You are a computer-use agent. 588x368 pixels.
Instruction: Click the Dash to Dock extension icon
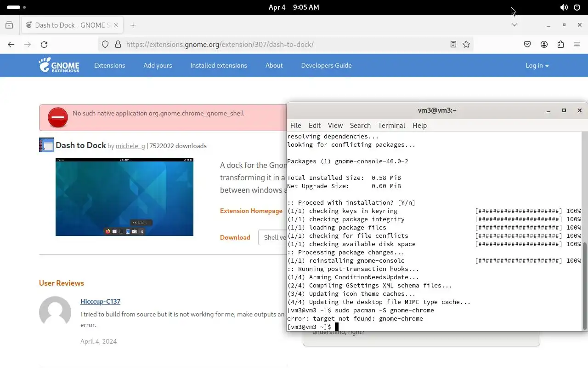pyautogui.click(x=46, y=145)
